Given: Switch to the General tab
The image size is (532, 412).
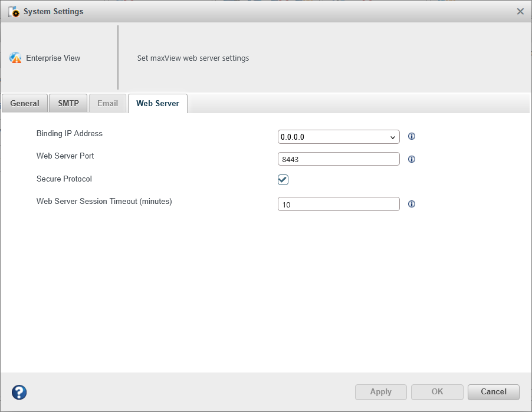Looking at the screenshot, I should [x=25, y=103].
